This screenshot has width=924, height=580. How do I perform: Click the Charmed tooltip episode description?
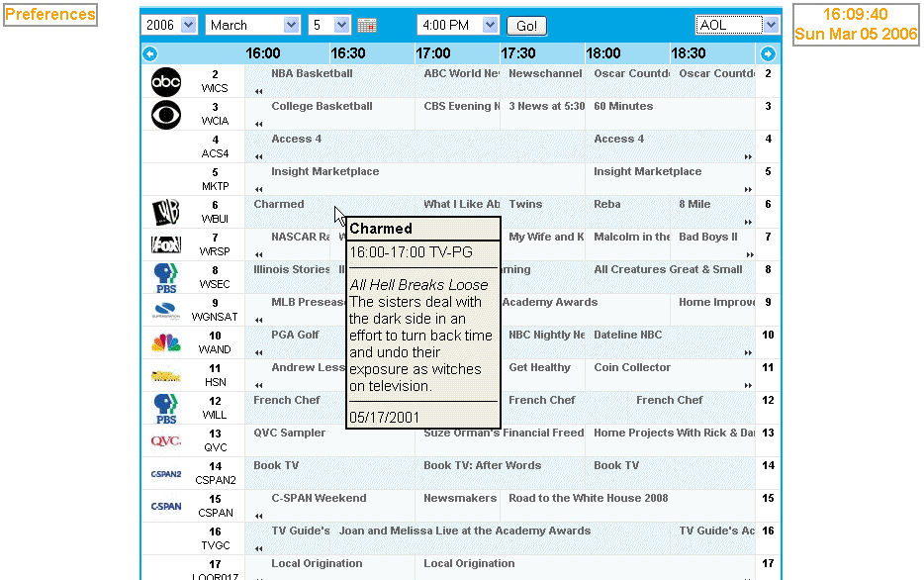[420, 343]
